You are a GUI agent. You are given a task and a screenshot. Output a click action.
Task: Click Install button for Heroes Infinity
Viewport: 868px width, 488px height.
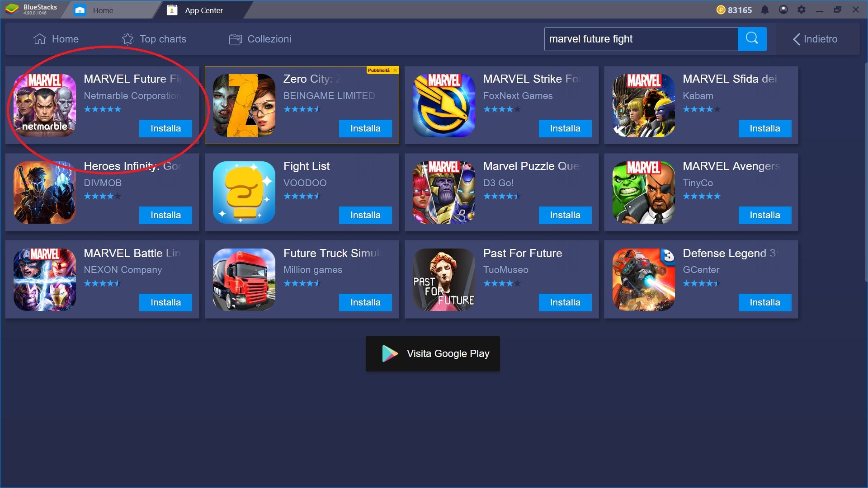pos(165,215)
